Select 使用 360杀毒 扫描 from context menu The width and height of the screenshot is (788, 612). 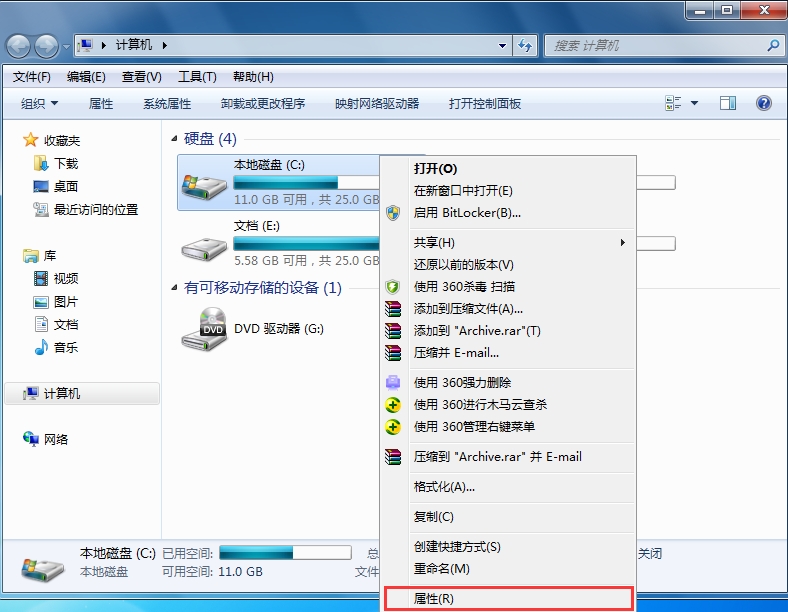point(464,287)
